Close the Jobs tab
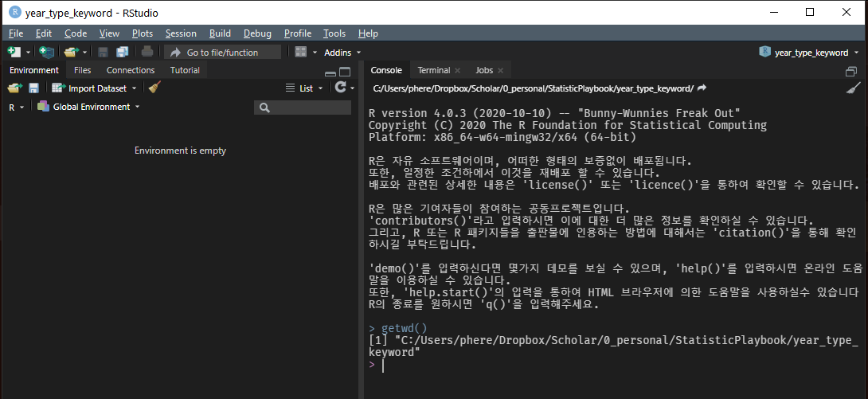 500,71
